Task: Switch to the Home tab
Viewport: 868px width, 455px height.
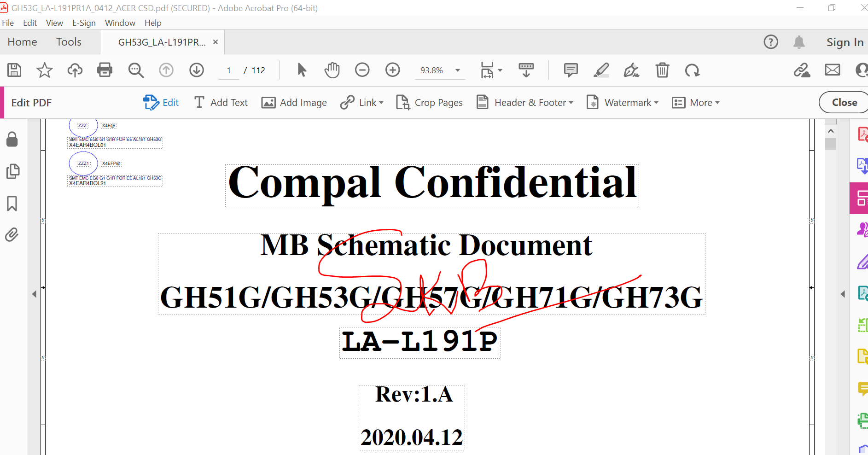Action: tap(22, 42)
